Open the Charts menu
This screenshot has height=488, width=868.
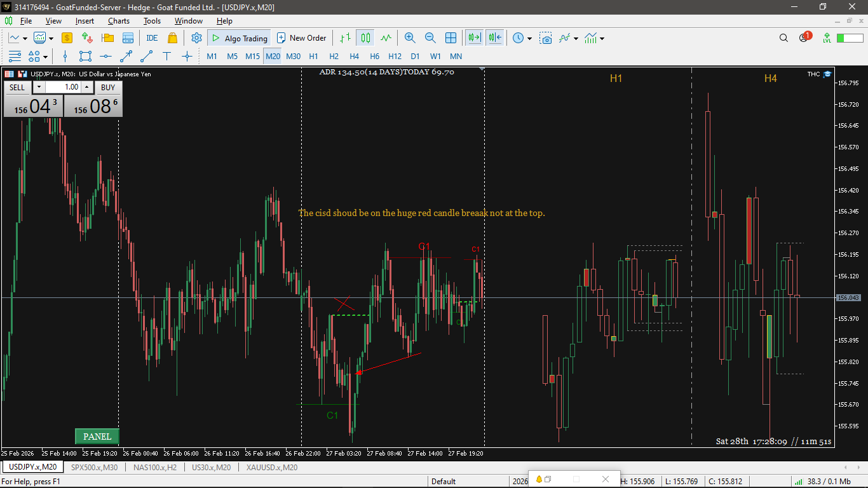(119, 21)
